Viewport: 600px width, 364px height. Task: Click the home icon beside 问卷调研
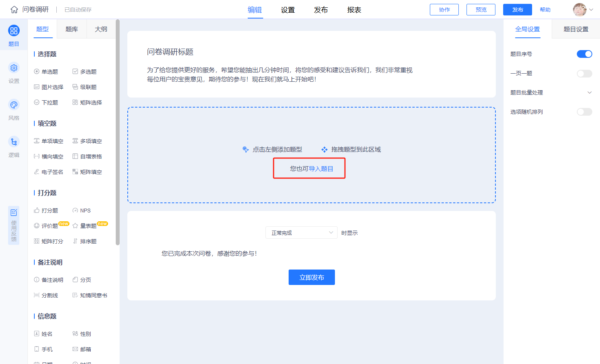(x=14, y=10)
